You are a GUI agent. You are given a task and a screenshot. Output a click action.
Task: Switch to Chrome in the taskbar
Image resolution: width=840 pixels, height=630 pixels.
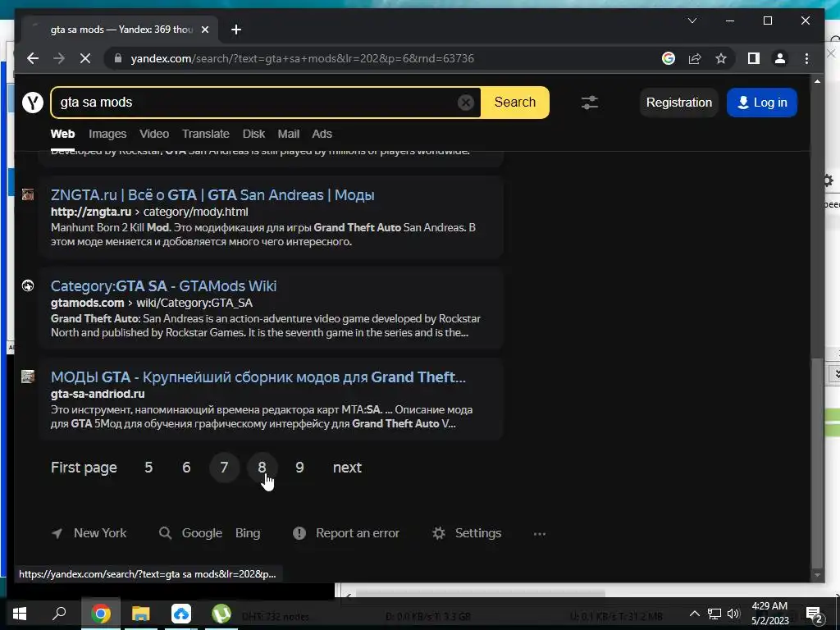click(101, 614)
